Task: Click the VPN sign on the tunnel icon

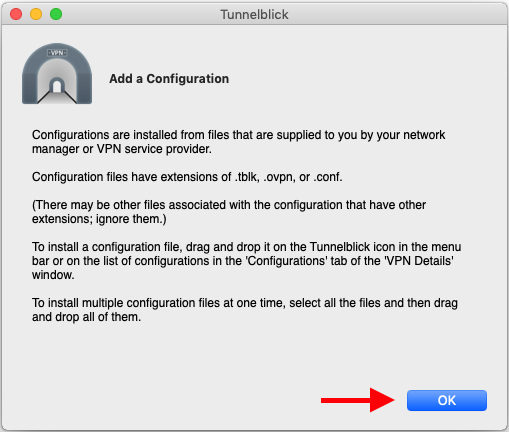Action: [x=57, y=53]
